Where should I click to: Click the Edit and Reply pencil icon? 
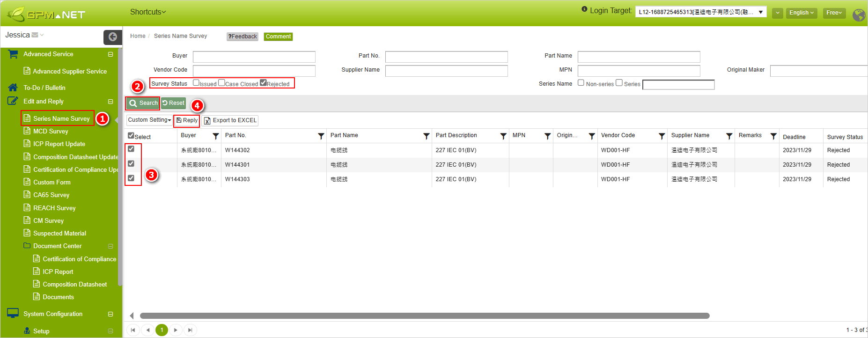[13, 101]
